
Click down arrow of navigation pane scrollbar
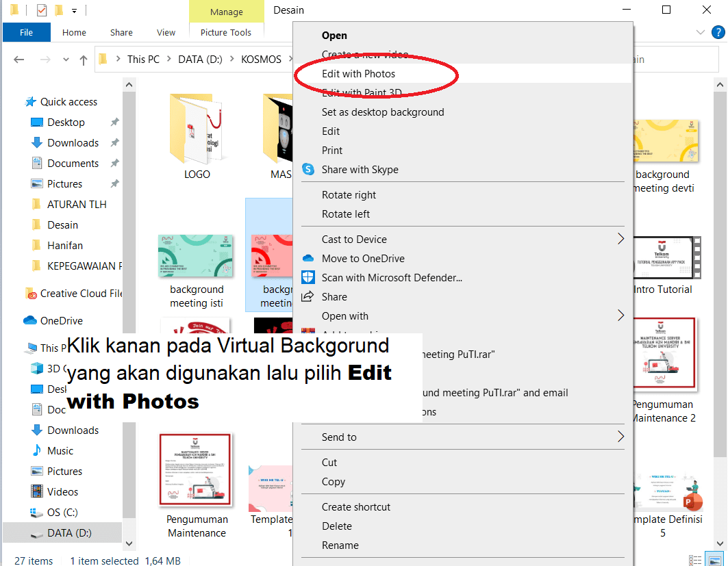129,543
